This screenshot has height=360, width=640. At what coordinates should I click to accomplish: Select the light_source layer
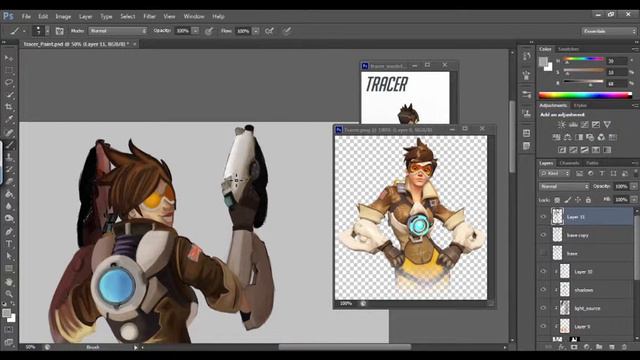pos(588,308)
